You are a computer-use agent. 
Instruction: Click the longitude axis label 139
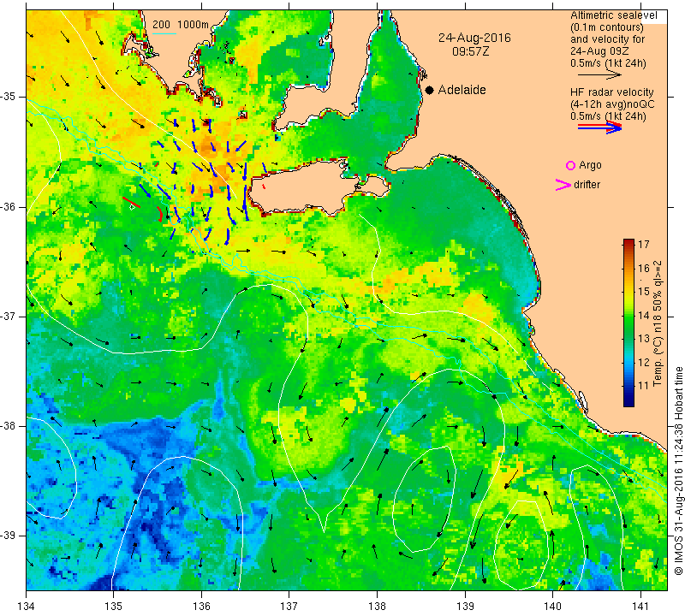point(465,607)
